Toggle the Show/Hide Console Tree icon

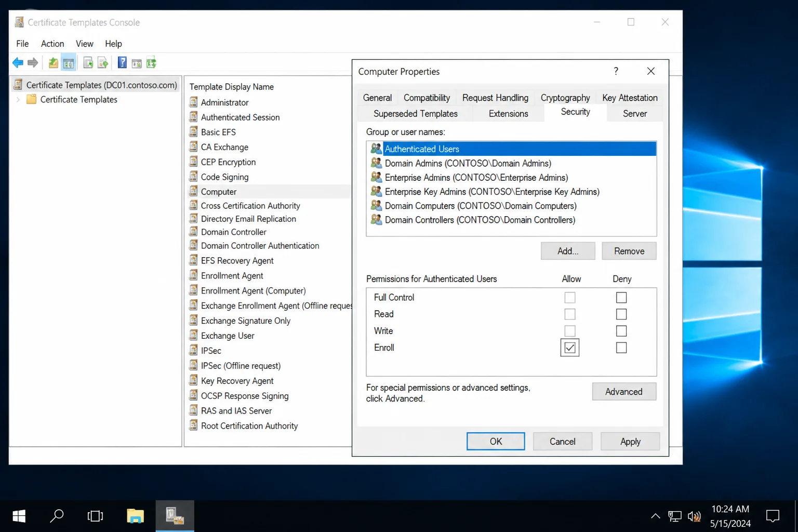(68, 63)
